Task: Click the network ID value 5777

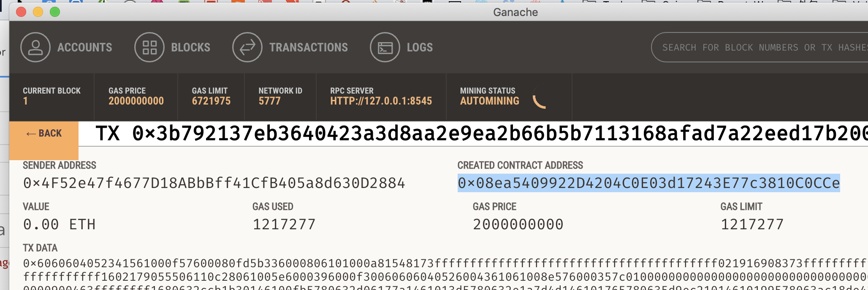Action: [x=269, y=101]
